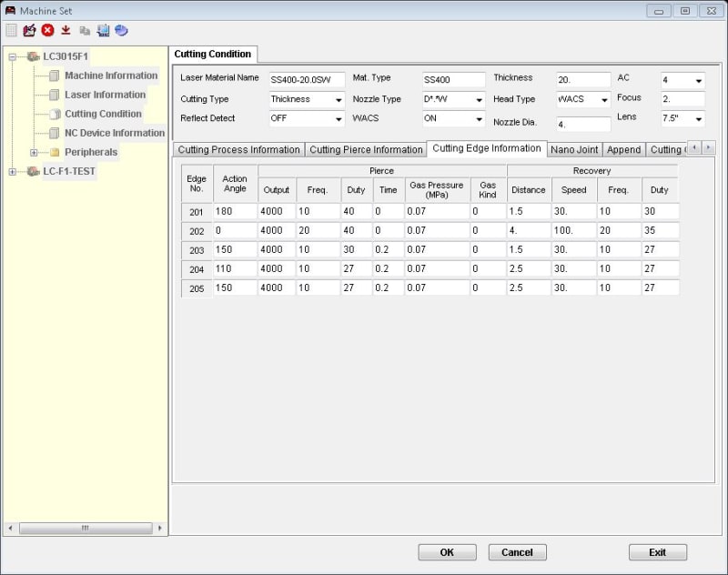Click the red download arrow toolbar icon
Image resolution: width=728 pixels, height=575 pixels.
coord(66,31)
